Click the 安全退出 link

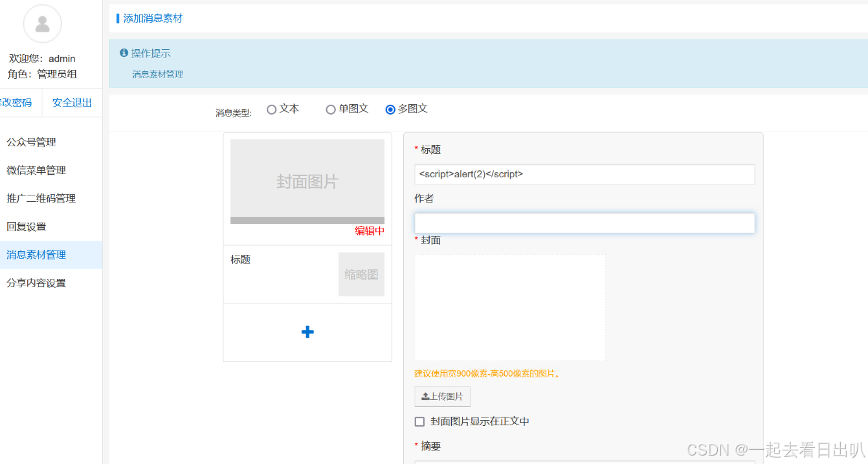(72, 103)
